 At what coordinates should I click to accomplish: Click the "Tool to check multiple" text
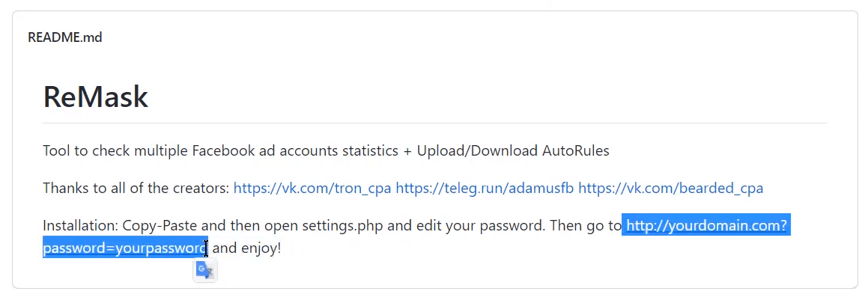coord(115,150)
